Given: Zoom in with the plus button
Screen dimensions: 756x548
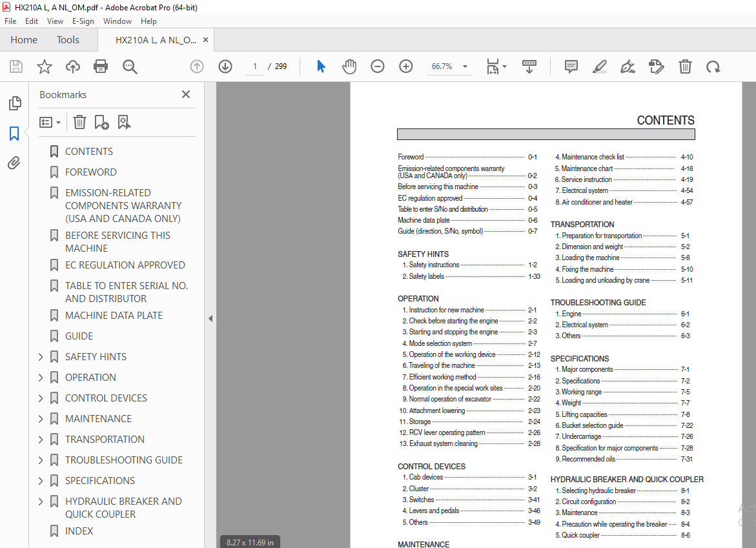Looking at the screenshot, I should 406,66.
